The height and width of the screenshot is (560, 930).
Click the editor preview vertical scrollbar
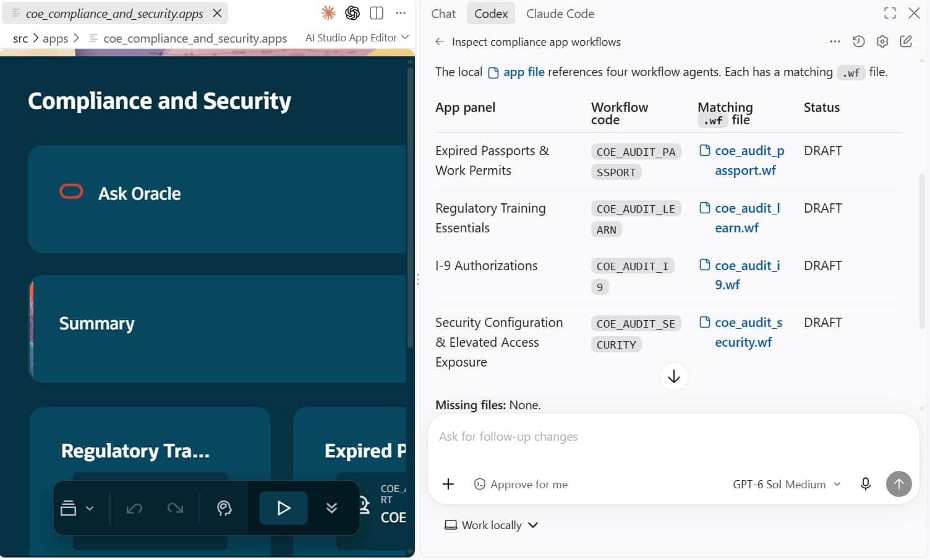coord(410,208)
